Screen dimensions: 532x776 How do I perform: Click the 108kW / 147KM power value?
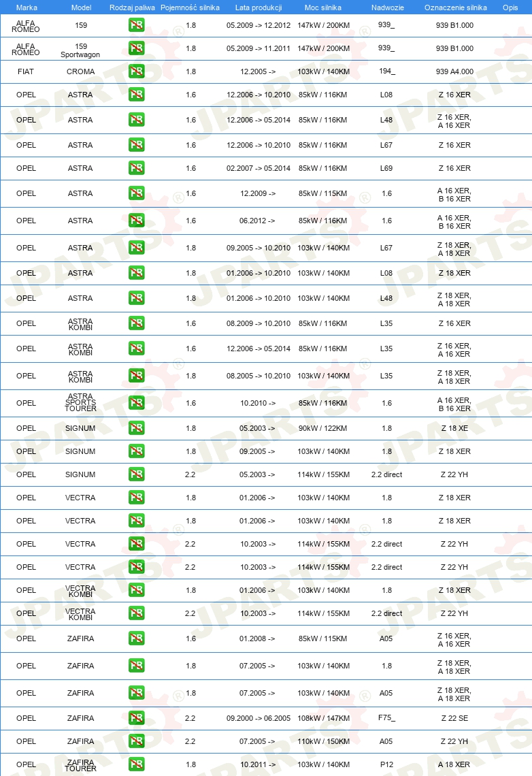(x=323, y=718)
